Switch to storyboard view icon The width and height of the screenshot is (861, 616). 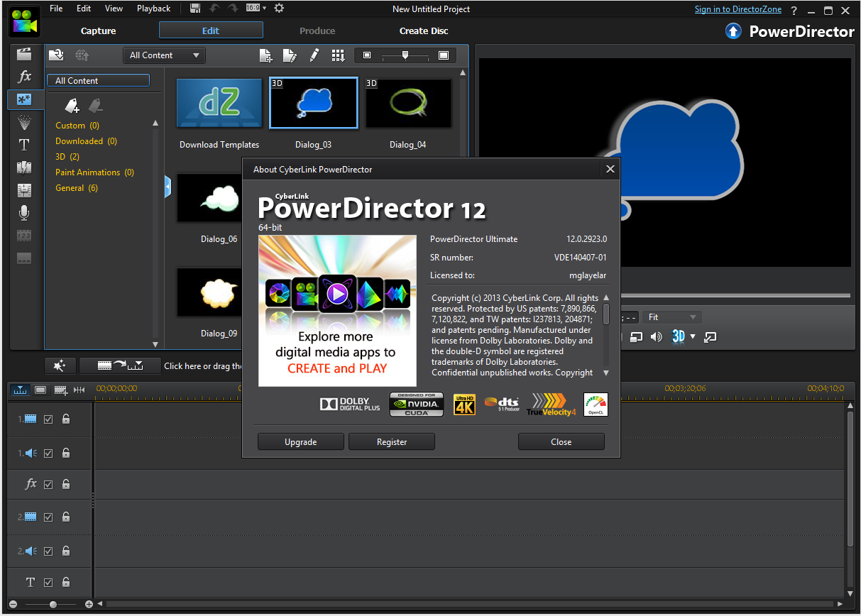tap(40, 390)
